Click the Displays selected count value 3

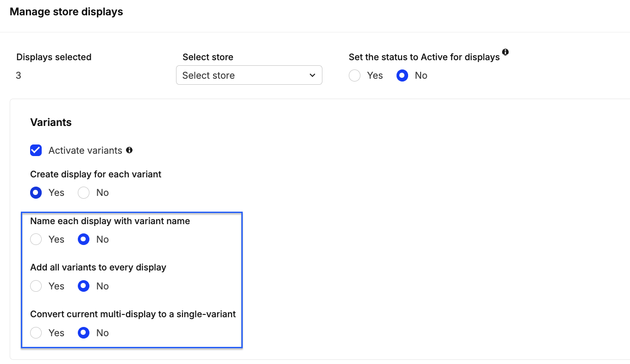(x=19, y=75)
